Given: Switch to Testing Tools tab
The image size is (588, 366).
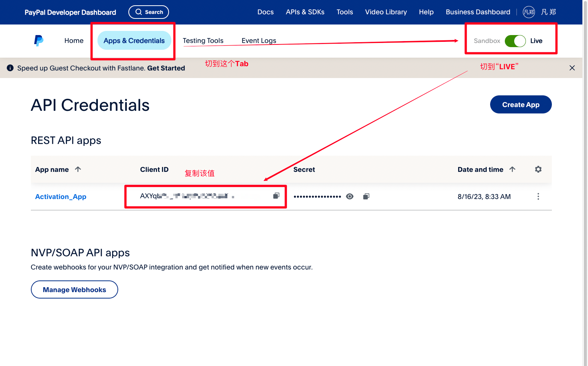Looking at the screenshot, I should [203, 41].
